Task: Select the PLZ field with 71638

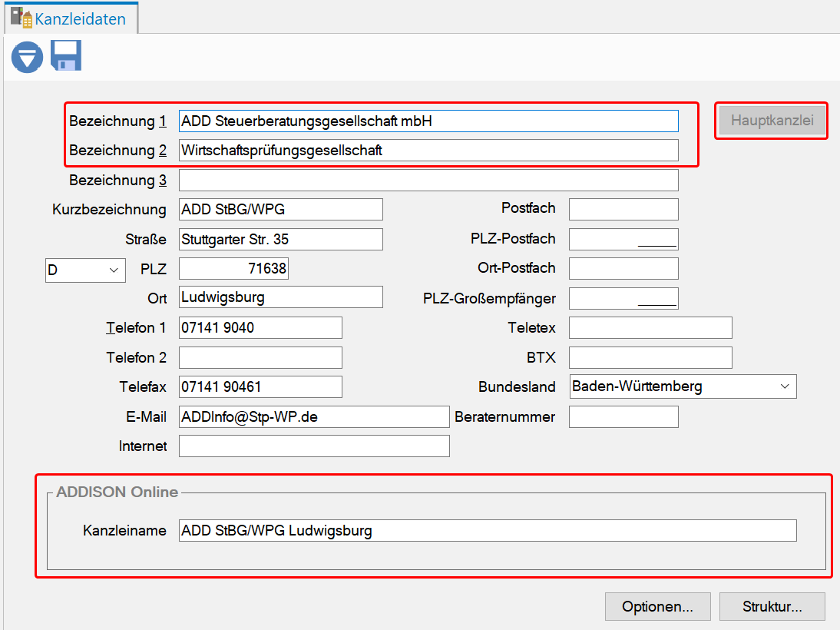Action: pyautogui.click(x=233, y=268)
